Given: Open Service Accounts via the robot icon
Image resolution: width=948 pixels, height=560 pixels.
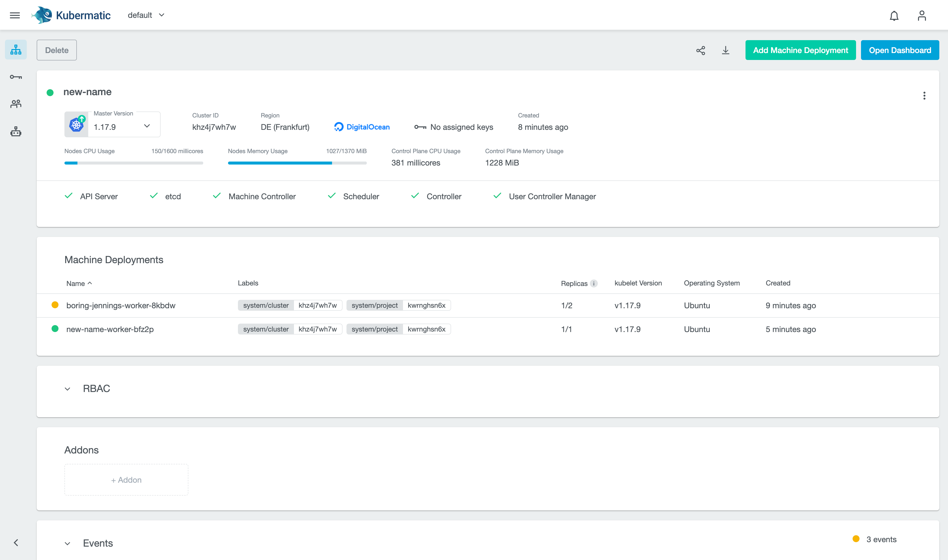Looking at the screenshot, I should point(15,131).
